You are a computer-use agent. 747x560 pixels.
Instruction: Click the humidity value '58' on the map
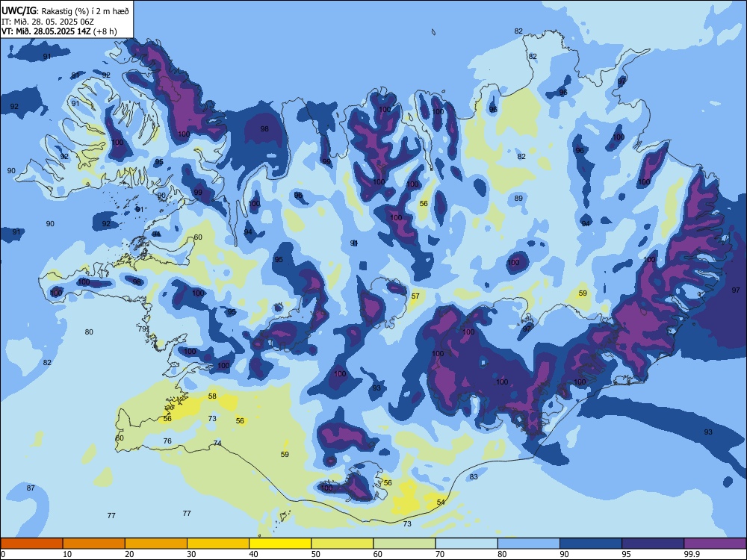pyautogui.click(x=212, y=396)
